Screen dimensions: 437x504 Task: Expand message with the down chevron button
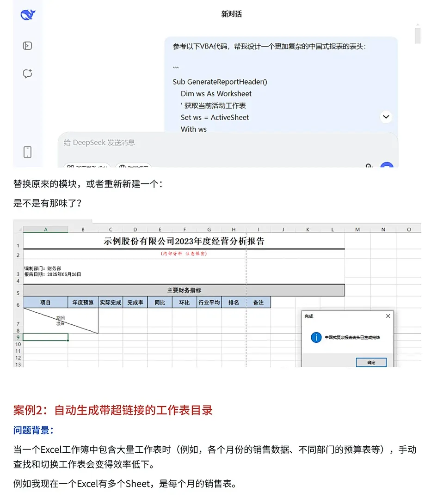point(386,117)
